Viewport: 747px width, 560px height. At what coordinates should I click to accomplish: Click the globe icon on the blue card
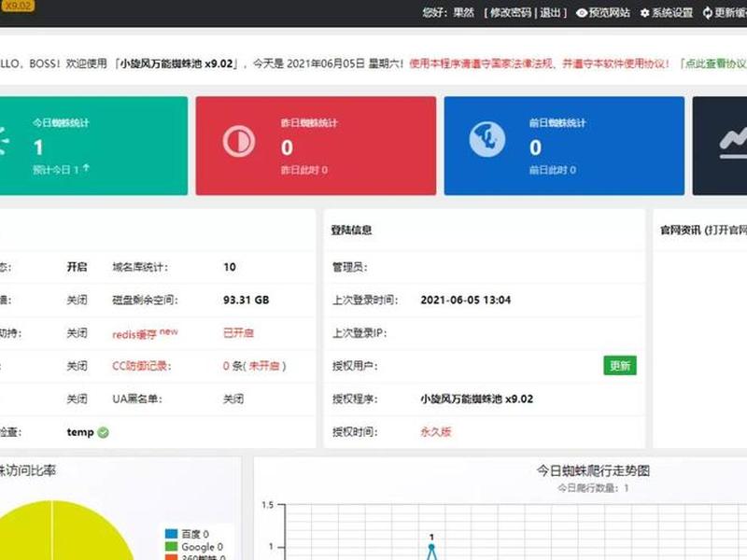point(486,139)
